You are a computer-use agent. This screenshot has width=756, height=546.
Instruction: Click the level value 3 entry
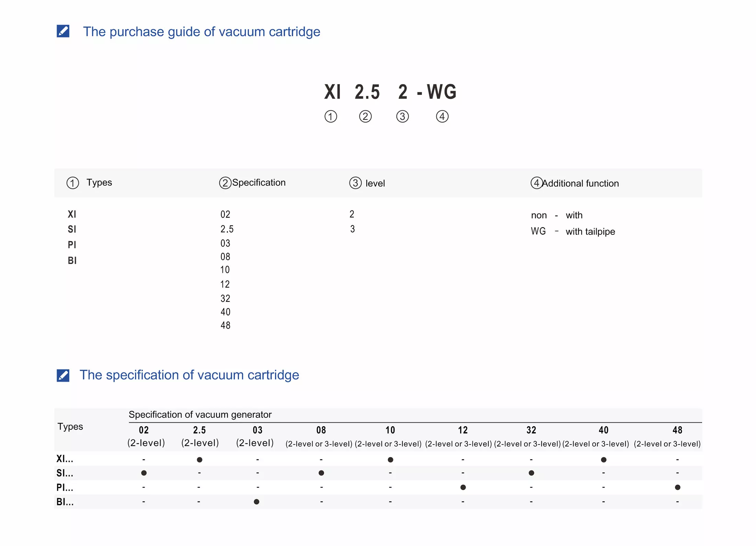pyautogui.click(x=352, y=229)
